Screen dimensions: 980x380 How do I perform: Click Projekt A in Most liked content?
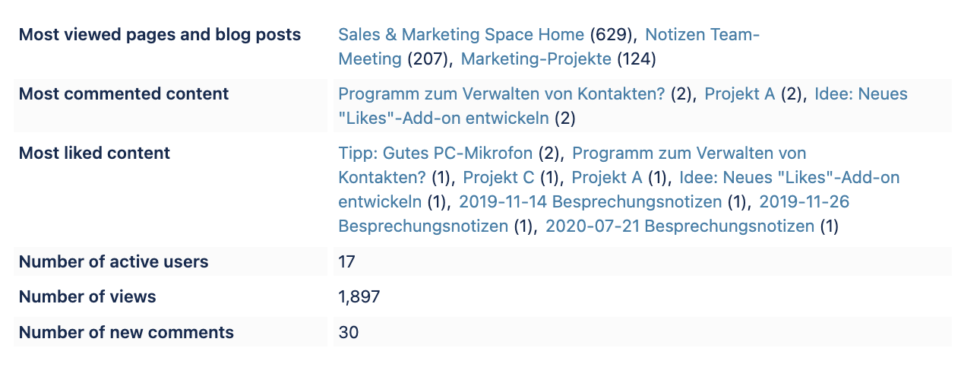pyautogui.click(x=606, y=178)
